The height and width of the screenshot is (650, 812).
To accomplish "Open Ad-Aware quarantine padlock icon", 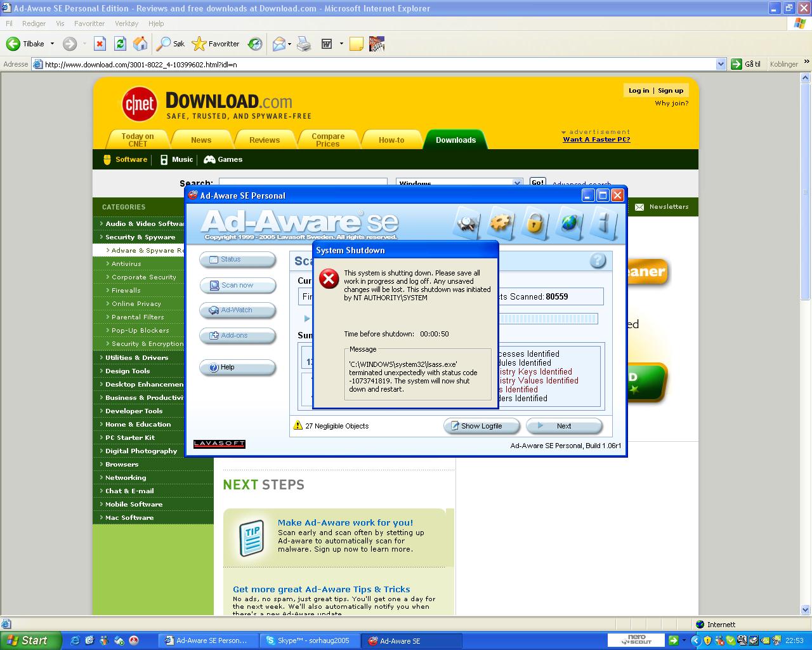I will 535,224.
